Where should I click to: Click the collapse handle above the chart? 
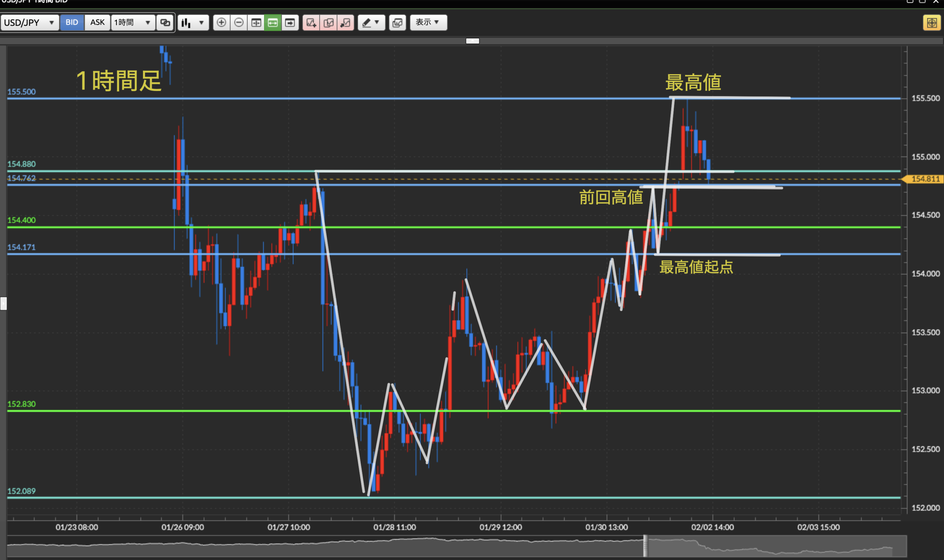pos(472,41)
